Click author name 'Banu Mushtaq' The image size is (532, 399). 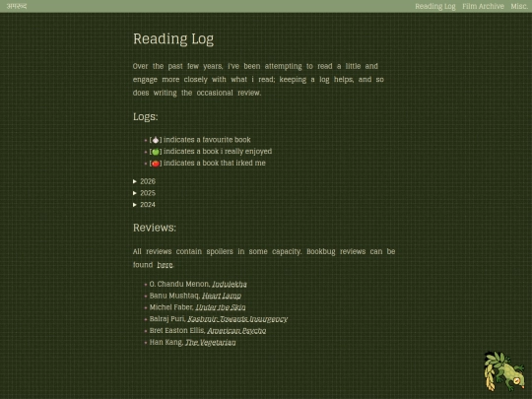tap(174, 296)
